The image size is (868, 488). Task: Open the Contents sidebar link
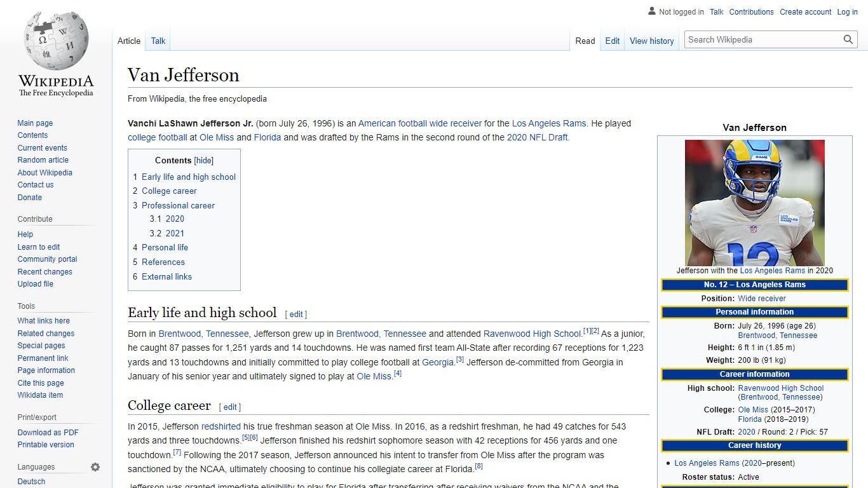(32, 135)
